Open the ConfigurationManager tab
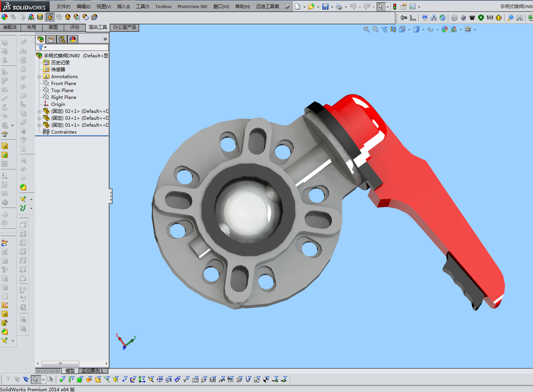 click(62, 39)
